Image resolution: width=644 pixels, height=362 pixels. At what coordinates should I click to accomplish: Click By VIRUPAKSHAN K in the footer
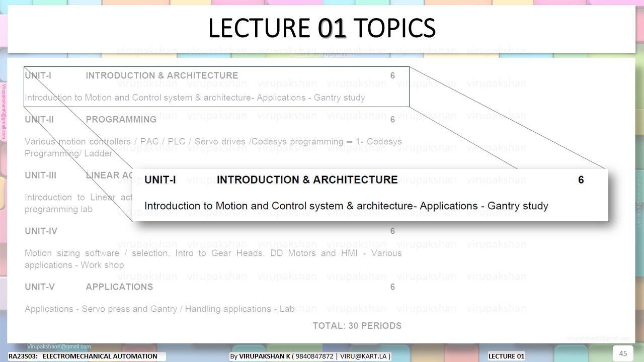[x=261, y=356]
